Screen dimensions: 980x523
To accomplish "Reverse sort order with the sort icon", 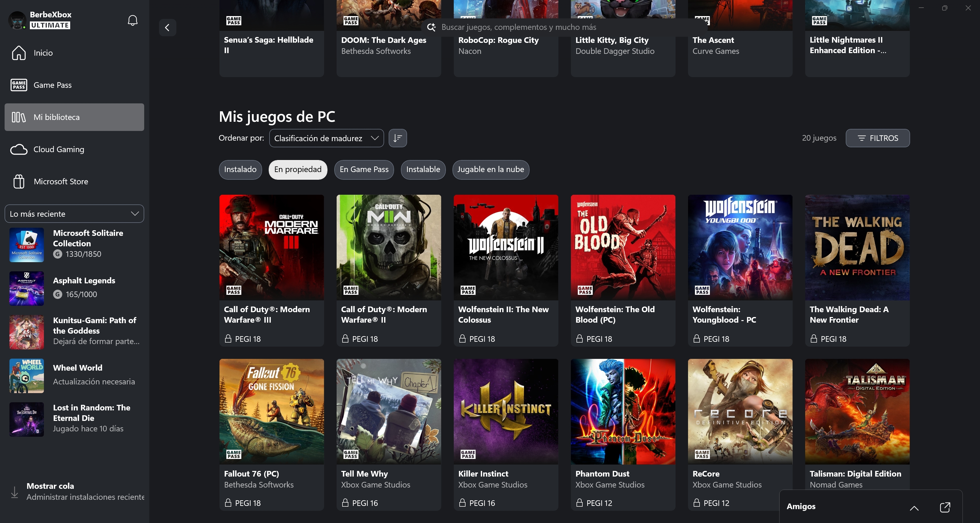I will coord(398,138).
